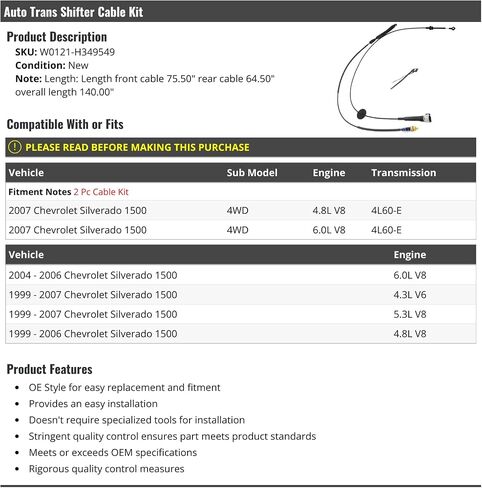
Task: Select the 2 Pc Cable Kit fitment note
Action: click(x=101, y=192)
